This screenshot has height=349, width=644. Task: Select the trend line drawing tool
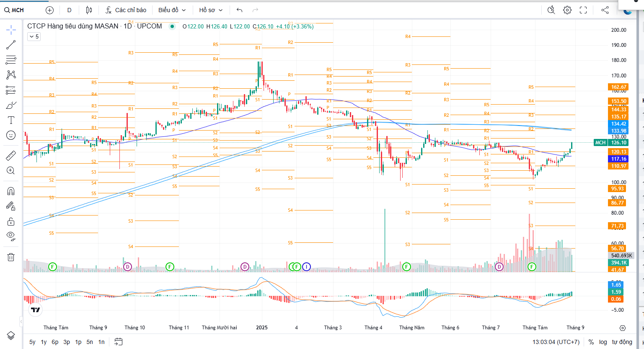(11, 45)
